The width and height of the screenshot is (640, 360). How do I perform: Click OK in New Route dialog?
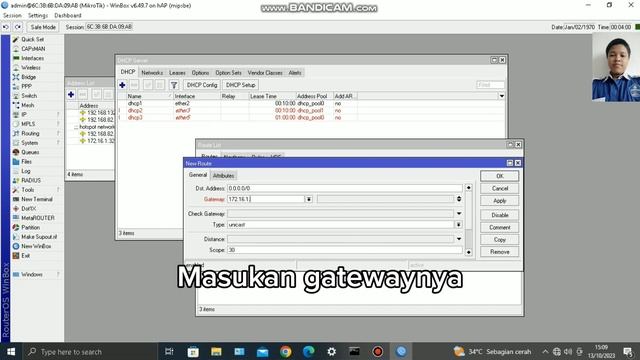click(x=500, y=176)
